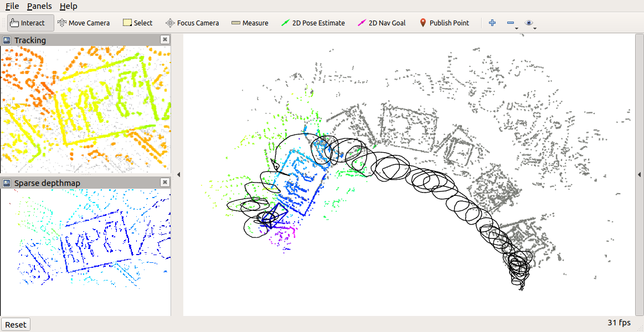Select the Move Camera tool
Viewport: 644px width, 332px height.
click(x=84, y=23)
